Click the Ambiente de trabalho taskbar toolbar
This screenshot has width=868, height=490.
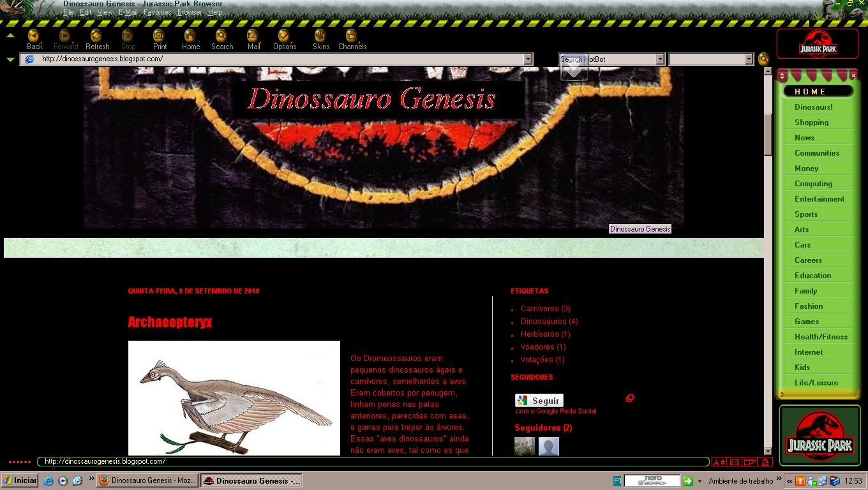point(740,481)
